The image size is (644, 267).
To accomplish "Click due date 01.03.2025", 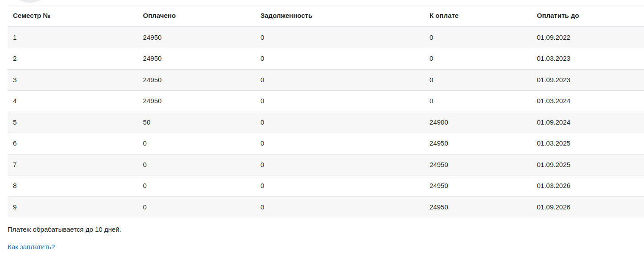I will point(553,143).
